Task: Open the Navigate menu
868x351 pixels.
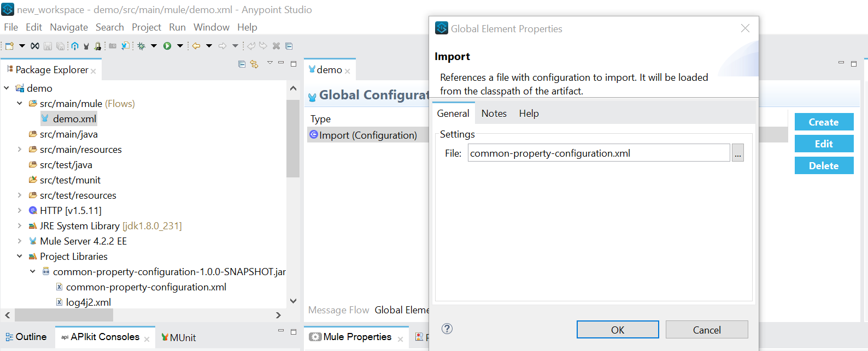Action: click(69, 27)
